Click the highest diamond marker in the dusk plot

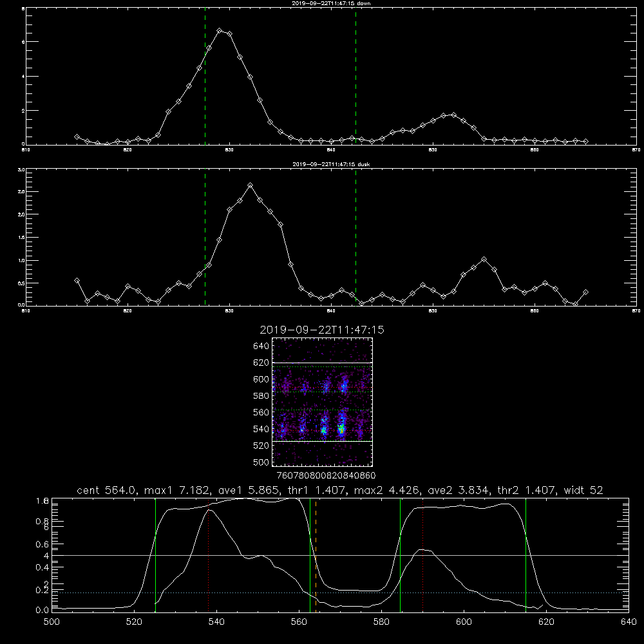(250, 185)
